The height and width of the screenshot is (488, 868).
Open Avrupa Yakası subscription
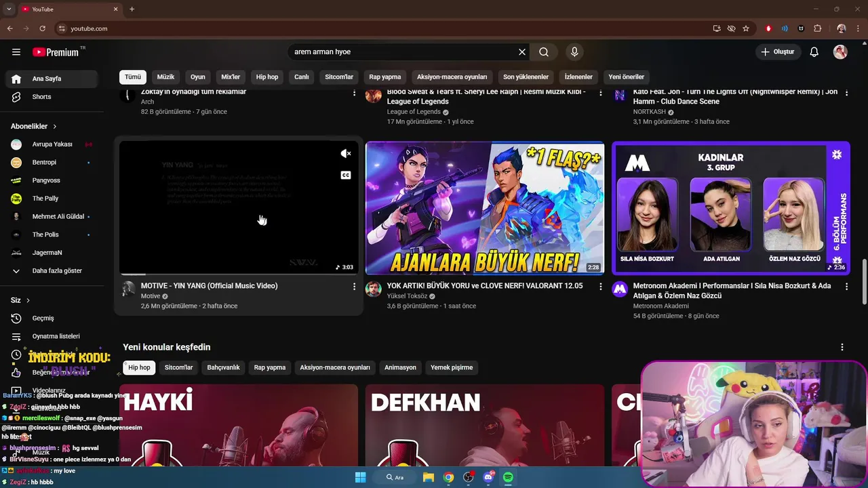[52, 144]
